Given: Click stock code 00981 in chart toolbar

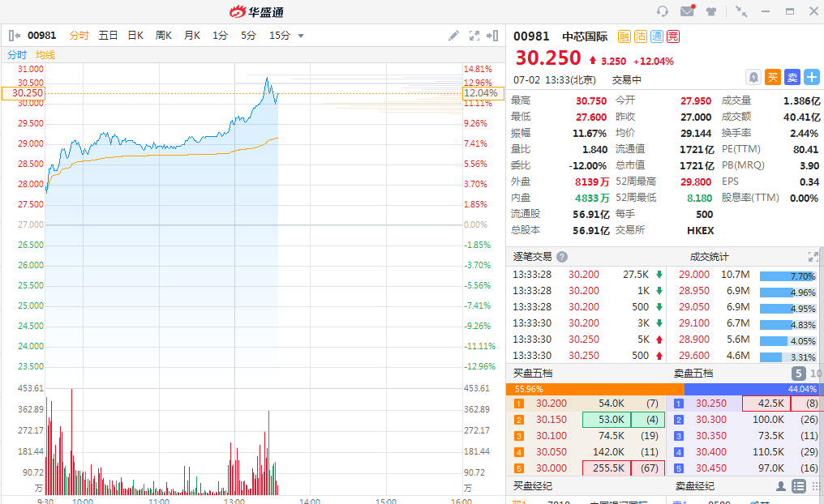Looking at the screenshot, I should 41,35.
